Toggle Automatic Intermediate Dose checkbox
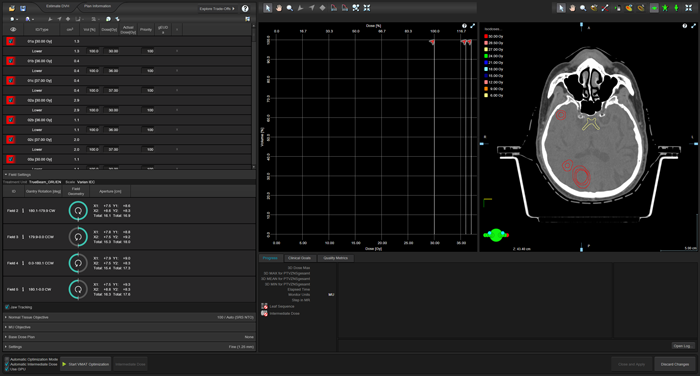Viewport: 700px width, 376px height. 7,364
